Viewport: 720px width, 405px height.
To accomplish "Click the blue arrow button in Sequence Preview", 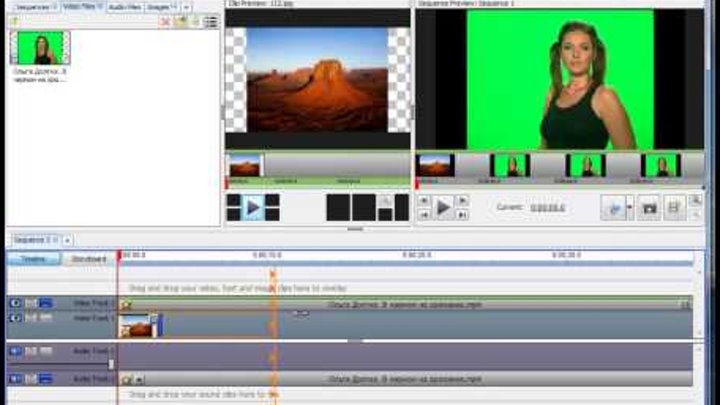I will 614,208.
